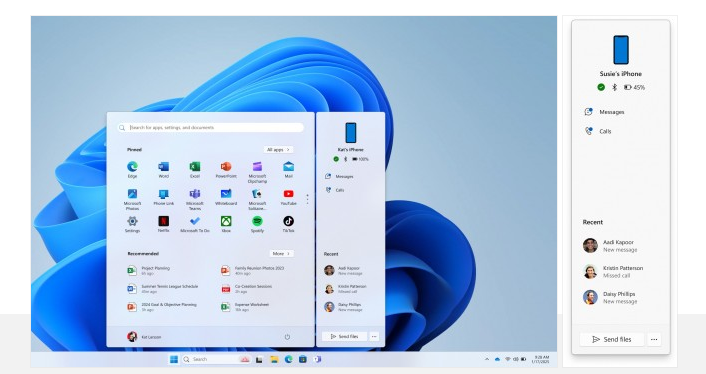Launch the PowerPoint pinned app
Image resolution: width=706 pixels, height=374 pixels.
point(226,170)
